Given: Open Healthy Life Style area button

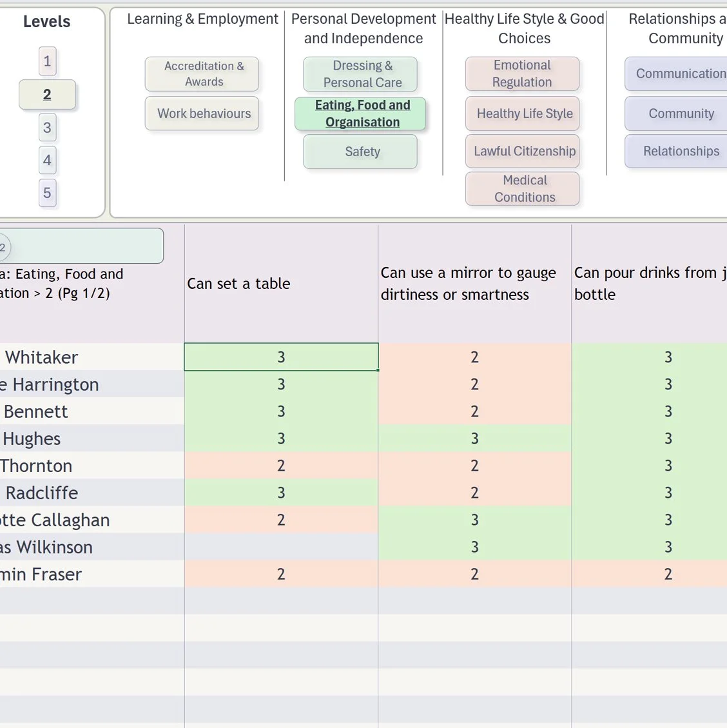Looking at the screenshot, I should [x=523, y=113].
